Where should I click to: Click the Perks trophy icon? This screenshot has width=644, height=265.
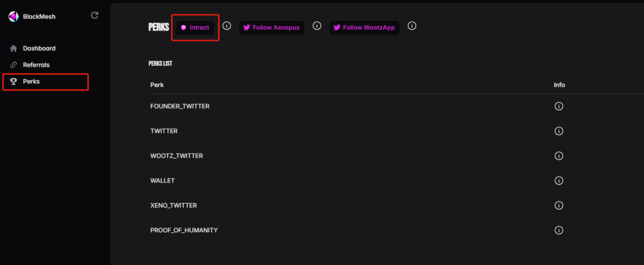click(14, 82)
